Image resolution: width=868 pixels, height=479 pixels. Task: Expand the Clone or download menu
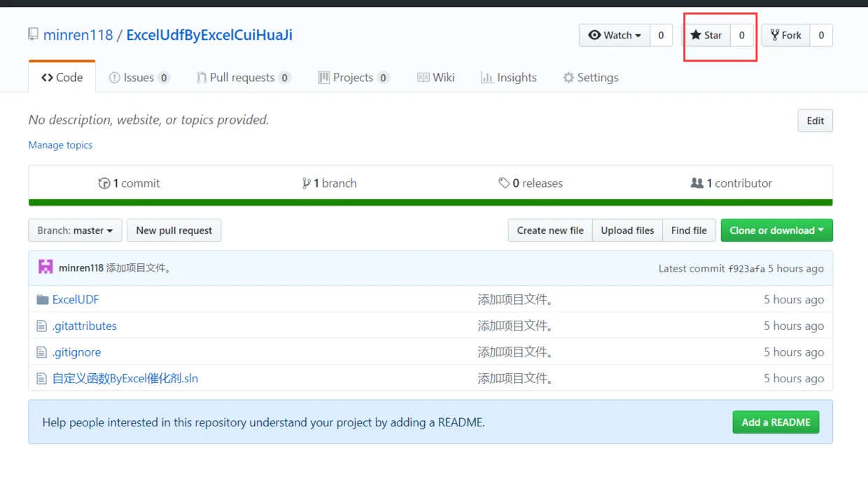point(777,230)
